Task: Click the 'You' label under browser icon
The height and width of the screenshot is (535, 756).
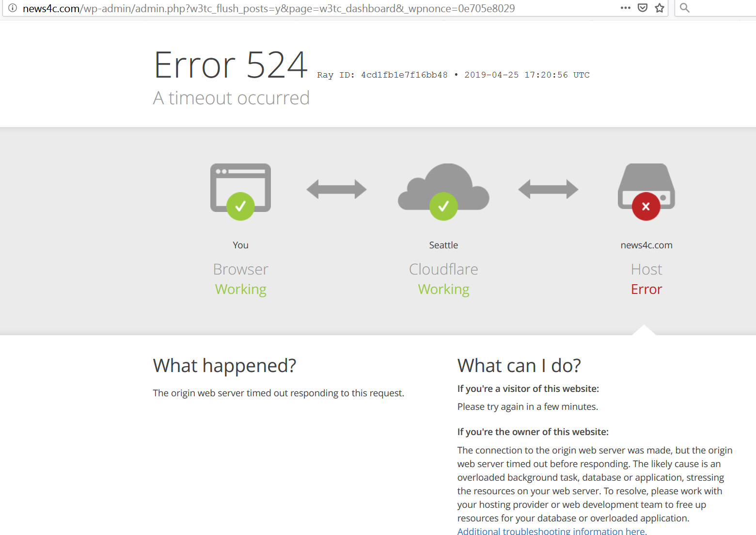Action: tap(240, 245)
